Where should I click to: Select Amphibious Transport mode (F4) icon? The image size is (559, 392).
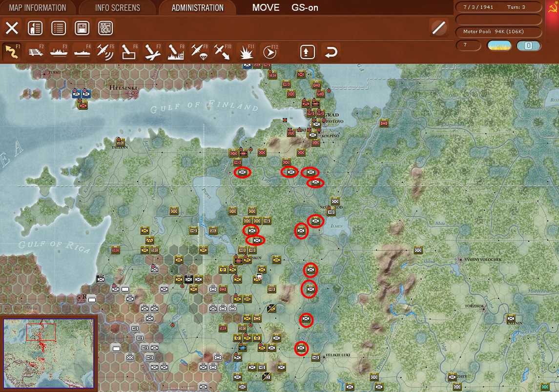pyautogui.click(x=82, y=52)
